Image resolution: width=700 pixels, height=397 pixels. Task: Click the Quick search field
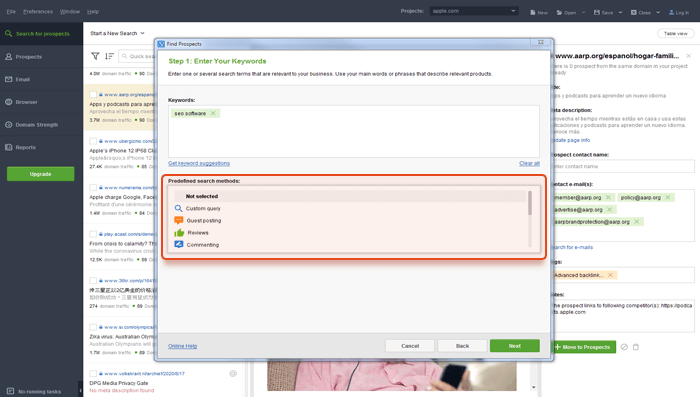pos(138,56)
